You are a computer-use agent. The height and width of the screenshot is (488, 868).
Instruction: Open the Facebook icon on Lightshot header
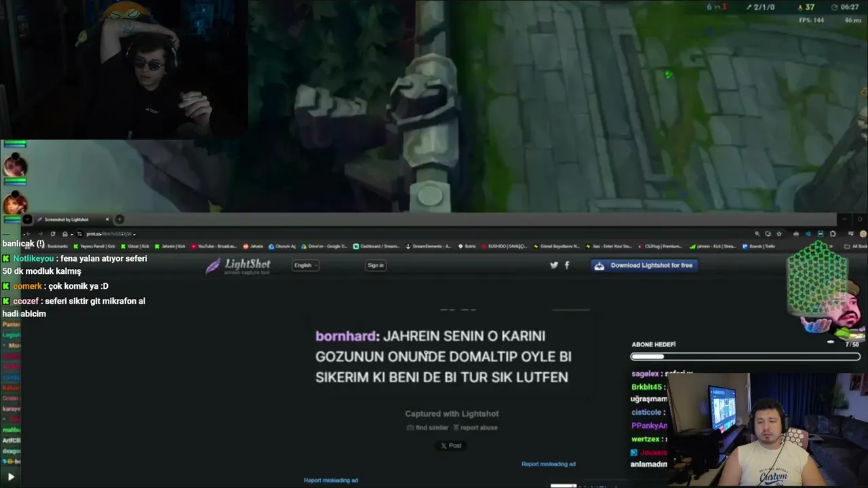tap(567, 265)
